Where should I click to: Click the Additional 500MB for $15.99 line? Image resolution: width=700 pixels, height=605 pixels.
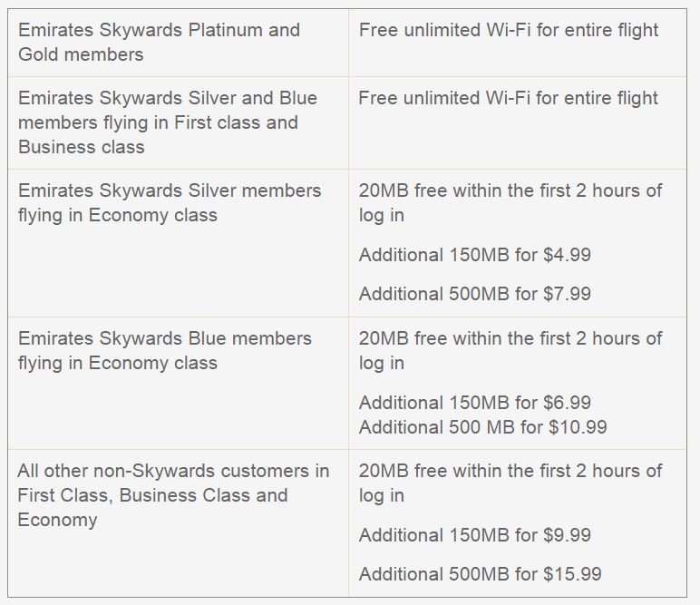point(480,574)
